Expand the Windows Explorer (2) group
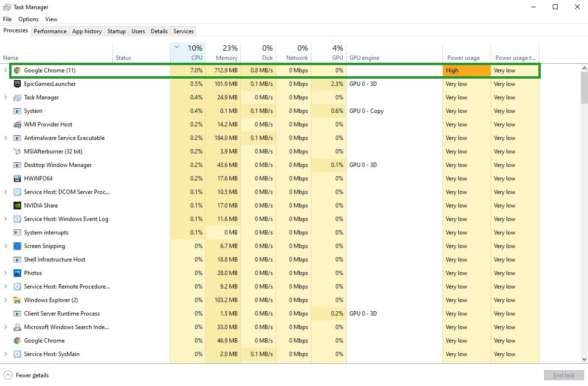This screenshot has height=386, width=588. point(6,300)
